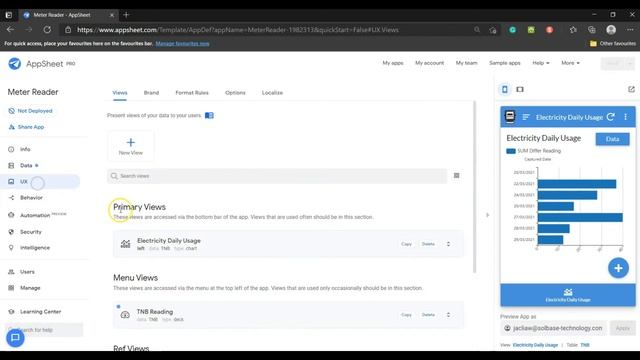Copy the Electricity Daily Usage view
The image size is (640, 360).
pos(406,244)
